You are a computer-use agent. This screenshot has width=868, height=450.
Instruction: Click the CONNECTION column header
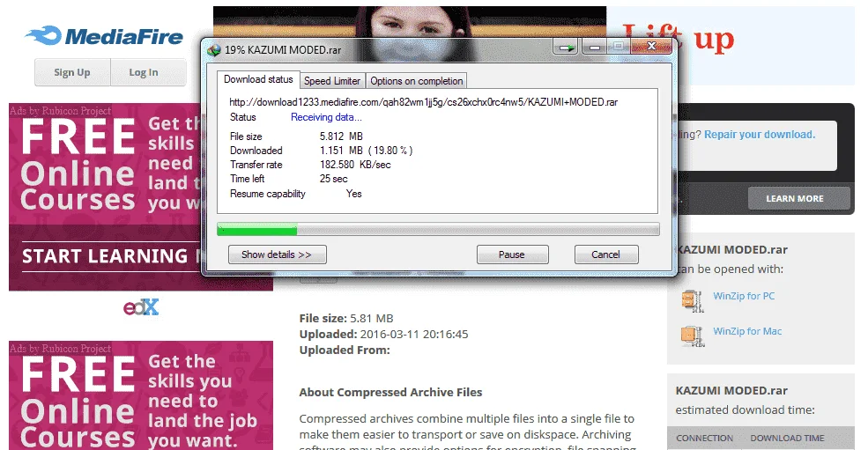pyautogui.click(x=704, y=438)
